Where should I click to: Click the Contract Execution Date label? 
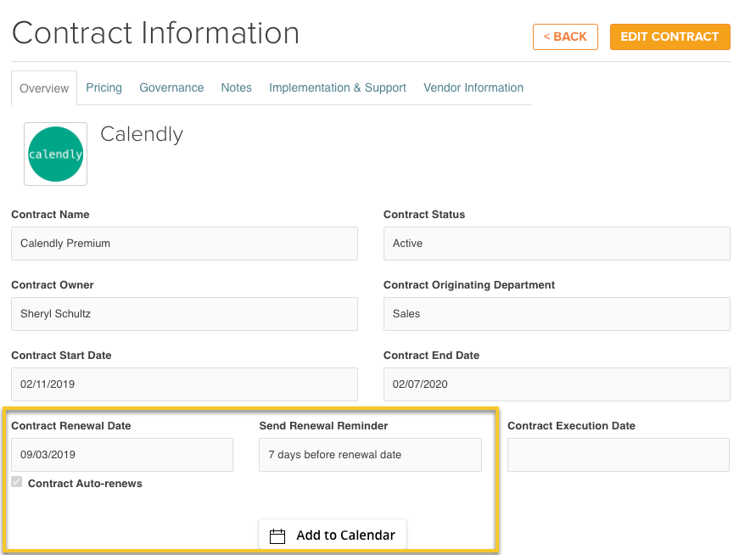pyautogui.click(x=571, y=426)
